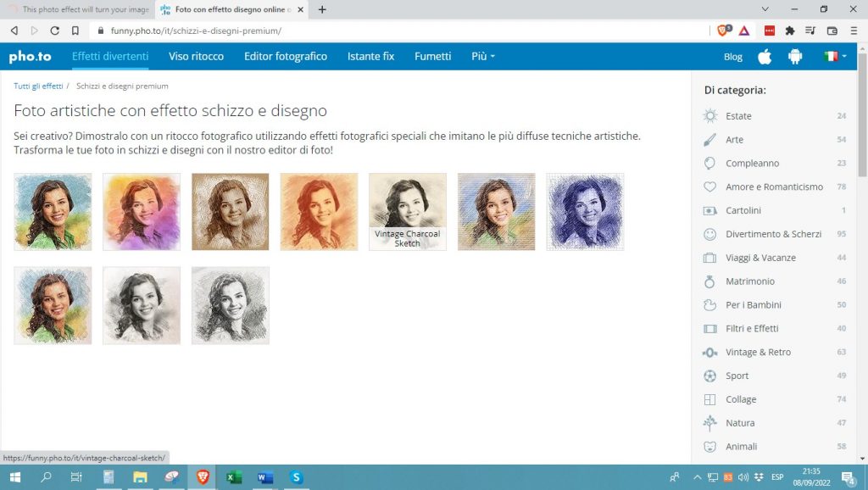
Task: Click the soccer ball icon for Sport
Action: [x=709, y=376]
